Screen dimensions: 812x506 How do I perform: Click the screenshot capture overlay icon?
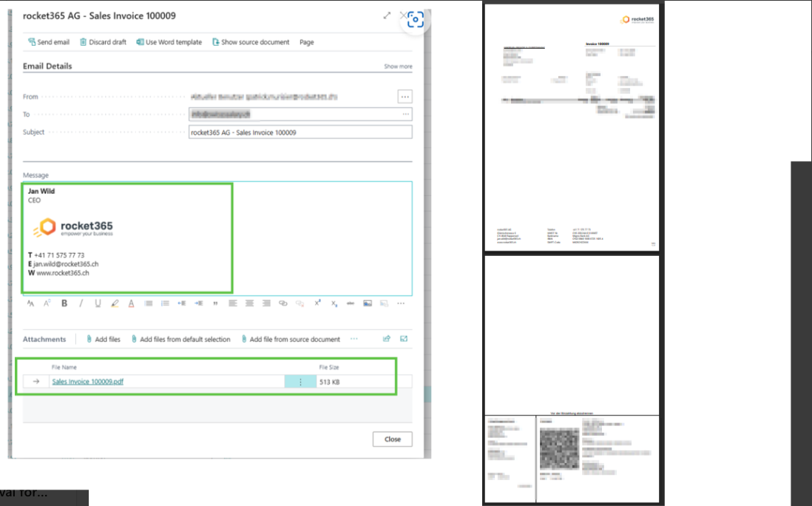point(416,20)
